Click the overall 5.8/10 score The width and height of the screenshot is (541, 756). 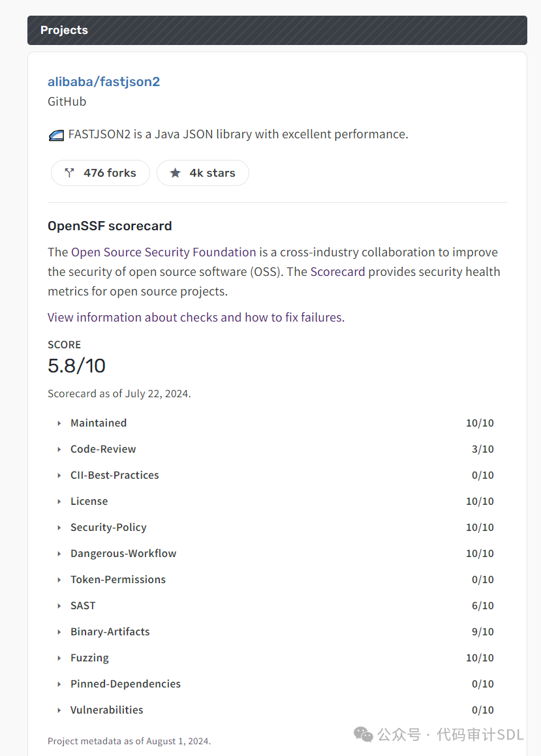point(76,365)
